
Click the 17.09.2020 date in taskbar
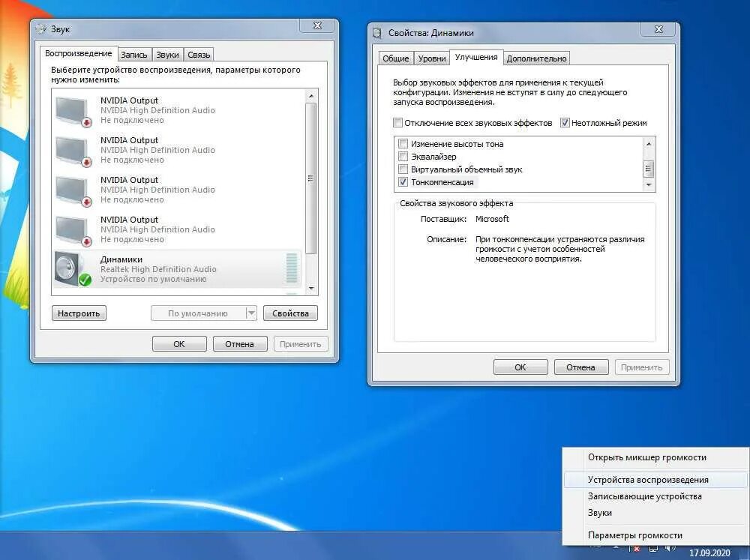(709, 553)
